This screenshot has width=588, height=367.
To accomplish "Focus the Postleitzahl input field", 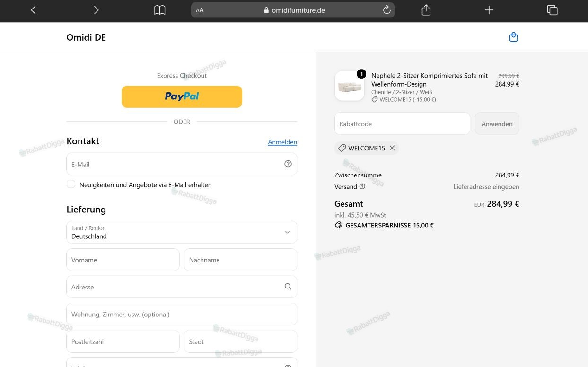I will coord(123,341).
